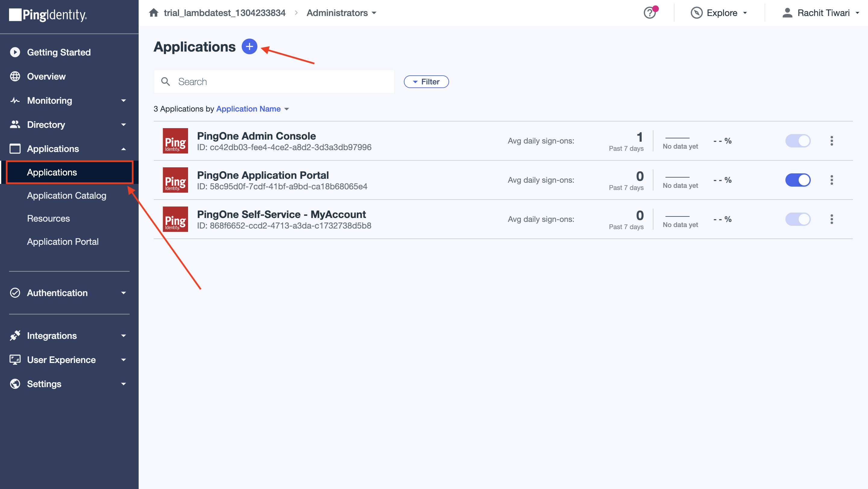The width and height of the screenshot is (868, 489).
Task: Open kebab menu for PingOne Admin Console
Action: (831, 141)
